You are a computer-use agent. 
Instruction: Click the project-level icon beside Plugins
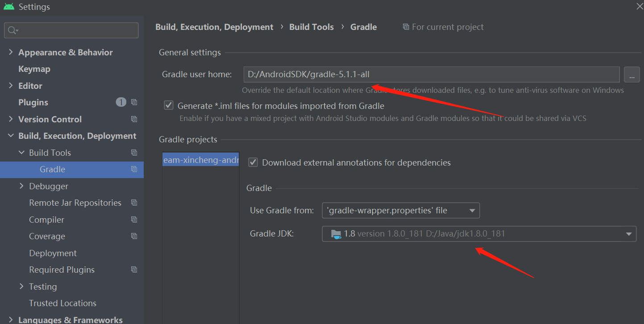[x=134, y=102]
